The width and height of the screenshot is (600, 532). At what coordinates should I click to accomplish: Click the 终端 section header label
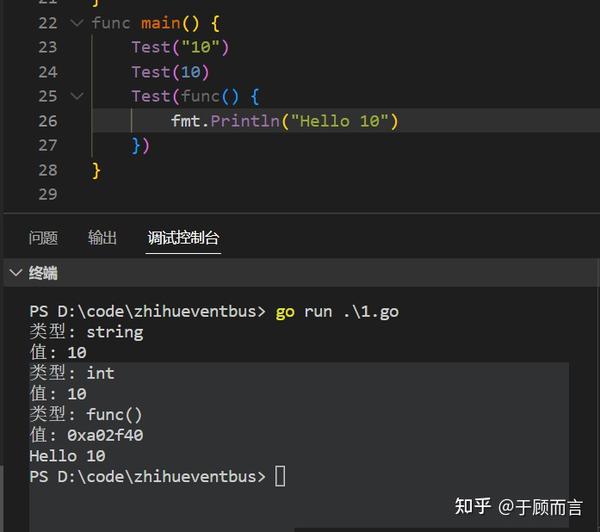coord(43,273)
